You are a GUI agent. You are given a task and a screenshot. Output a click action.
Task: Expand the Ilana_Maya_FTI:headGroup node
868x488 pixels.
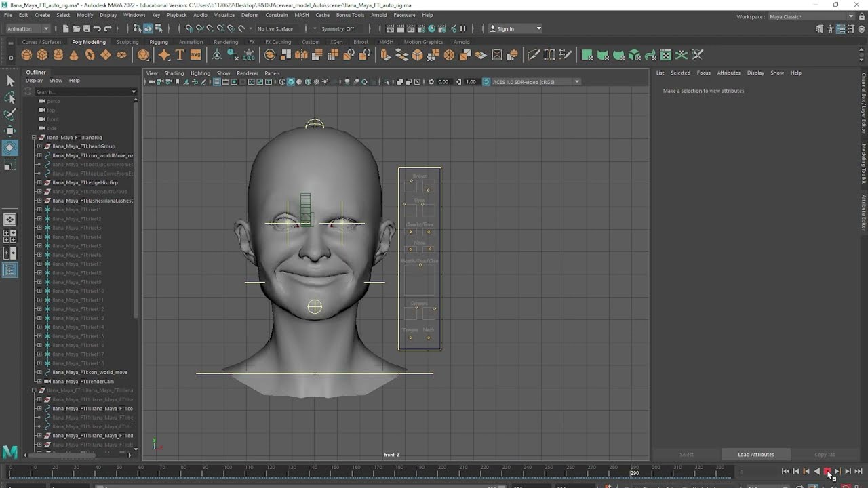tap(39, 146)
